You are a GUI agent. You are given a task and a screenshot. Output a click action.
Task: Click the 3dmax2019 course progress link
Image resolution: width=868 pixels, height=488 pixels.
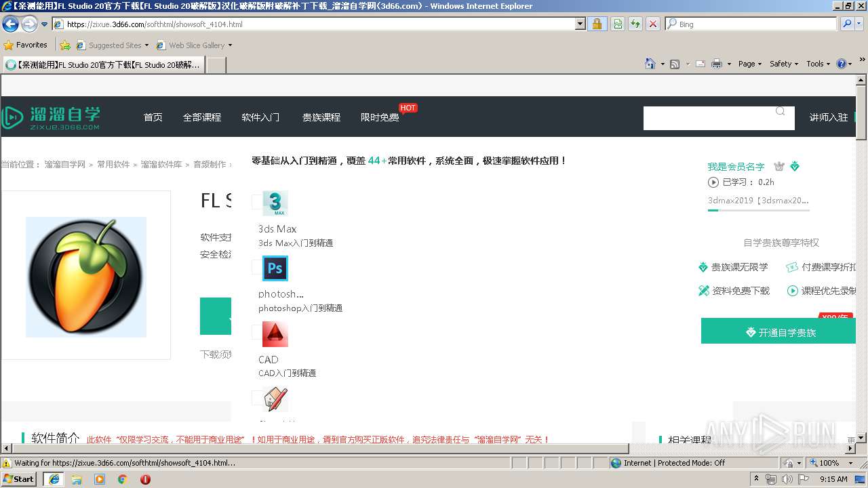point(758,201)
